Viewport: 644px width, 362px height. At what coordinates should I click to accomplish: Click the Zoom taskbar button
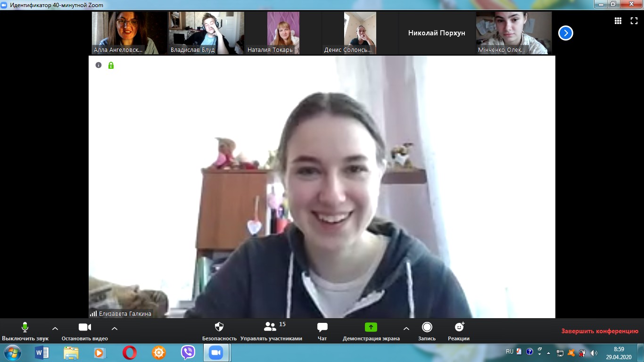point(216,353)
